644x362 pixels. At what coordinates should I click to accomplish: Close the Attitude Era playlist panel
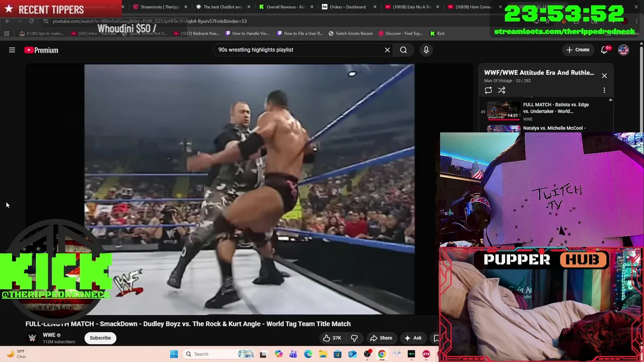click(x=604, y=76)
